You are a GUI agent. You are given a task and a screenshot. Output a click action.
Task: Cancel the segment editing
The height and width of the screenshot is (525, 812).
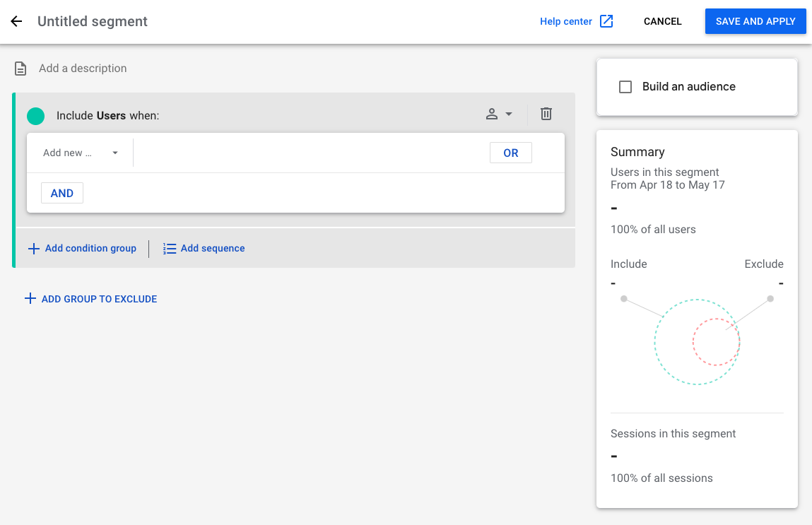click(x=662, y=21)
